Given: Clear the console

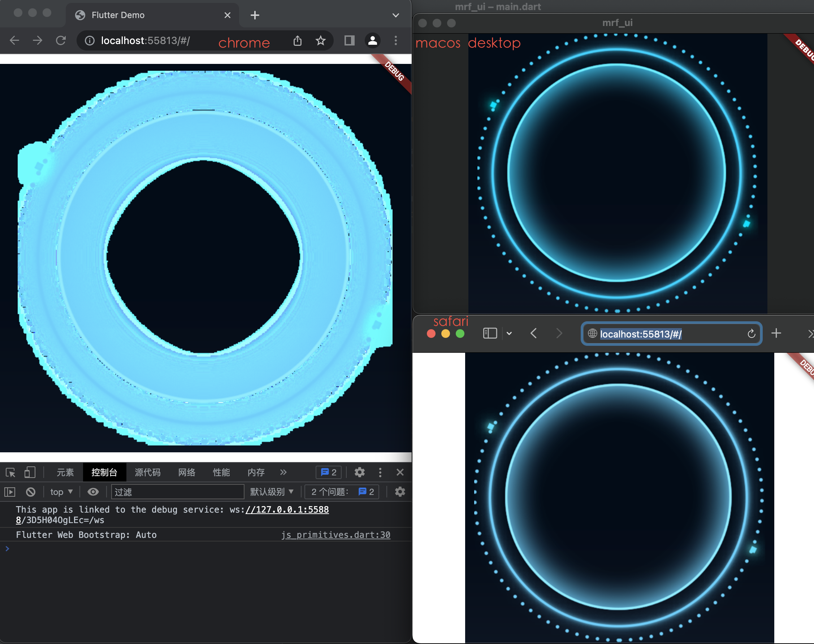Looking at the screenshot, I should point(31,492).
